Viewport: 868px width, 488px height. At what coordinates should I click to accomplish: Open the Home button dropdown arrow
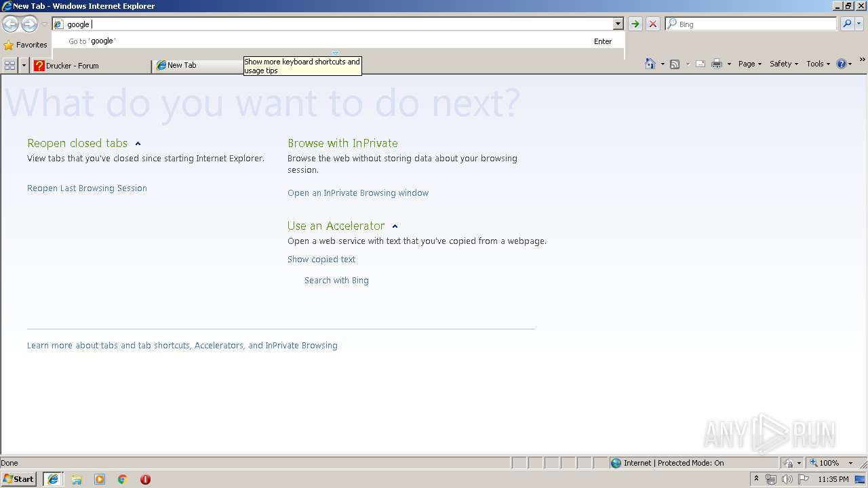click(x=663, y=64)
